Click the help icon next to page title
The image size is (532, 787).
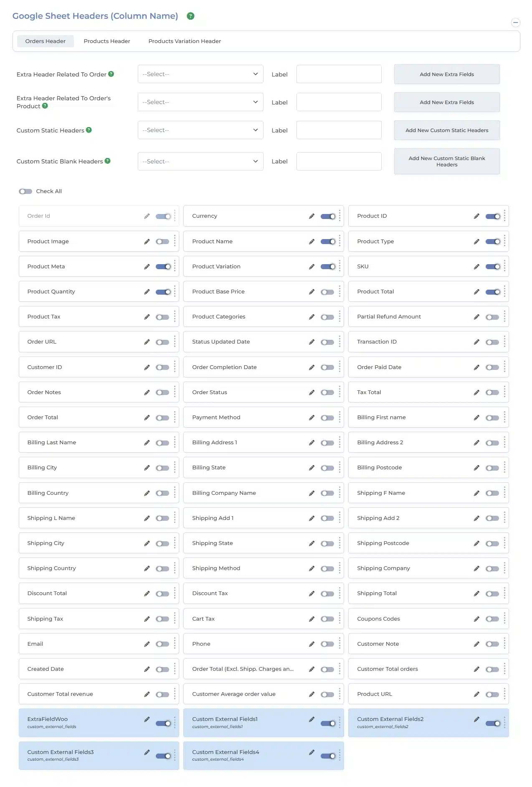coord(190,16)
